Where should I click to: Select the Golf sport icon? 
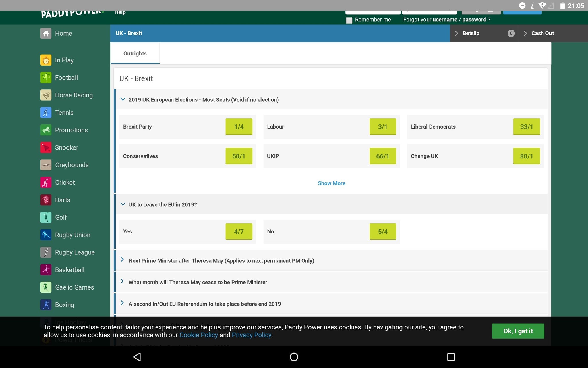(x=46, y=217)
